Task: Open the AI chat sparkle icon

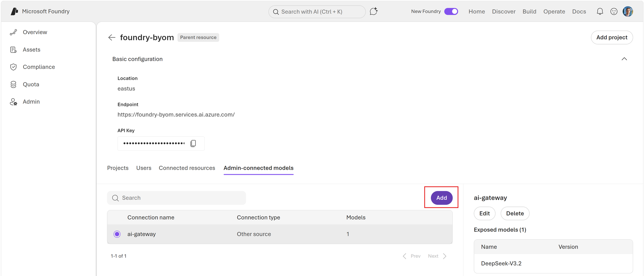Action: click(x=374, y=12)
